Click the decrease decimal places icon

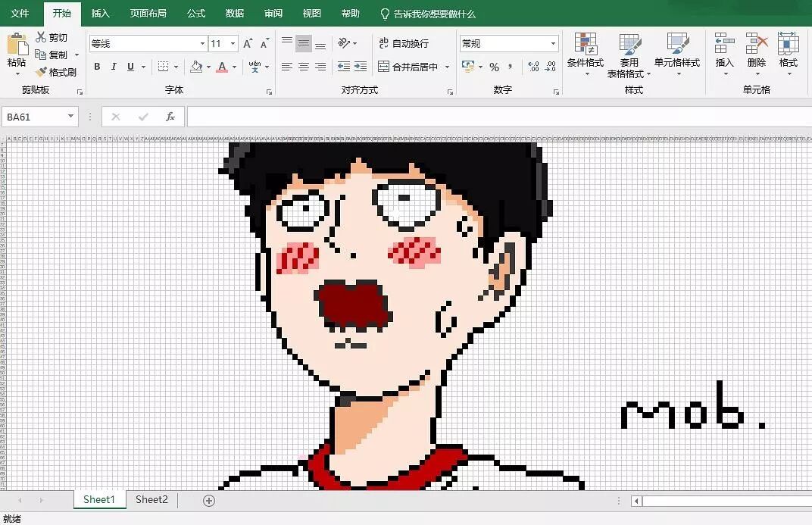tap(551, 67)
